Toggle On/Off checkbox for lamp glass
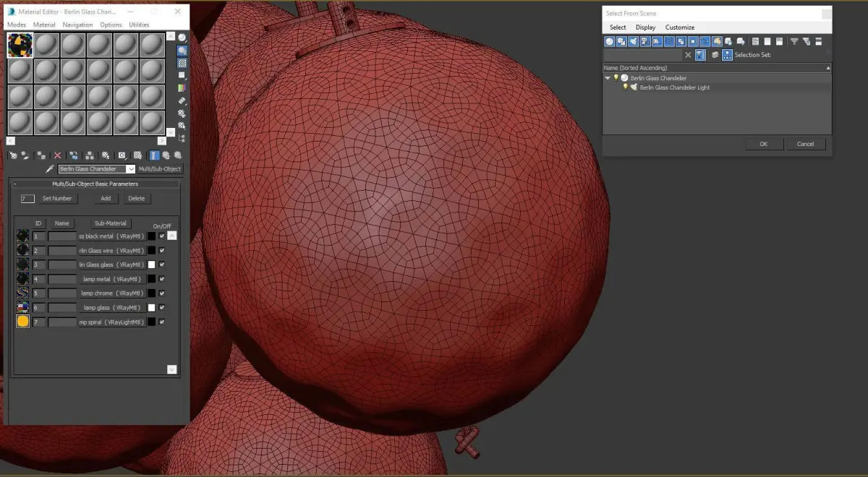Screen dimensions: 868x477 (x=162, y=308)
